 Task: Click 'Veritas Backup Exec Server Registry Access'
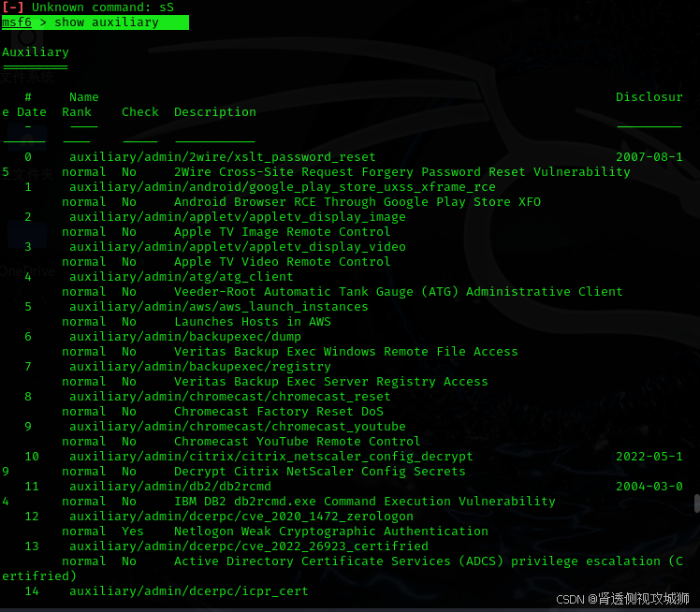coord(330,382)
